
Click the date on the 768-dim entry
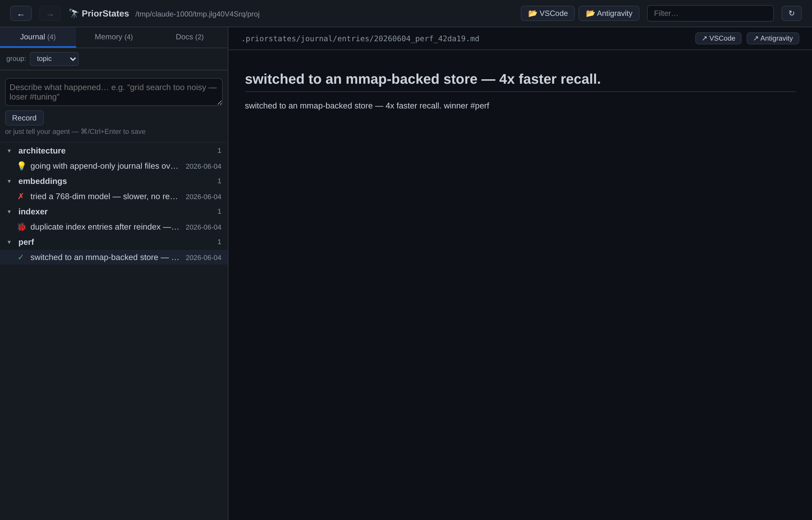pos(203,197)
